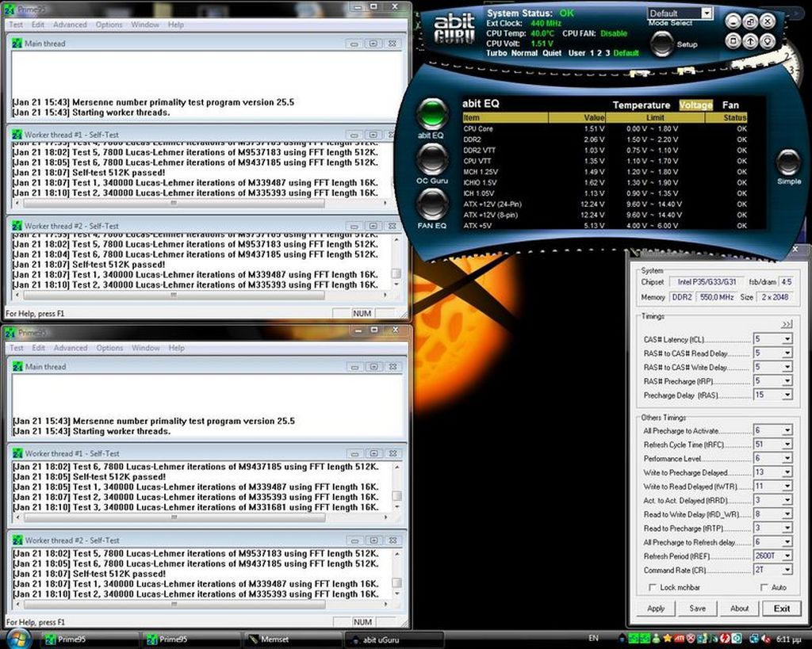The image size is (812, 649).
Task: Switch to Temperature tab in abit EQ
Action: pyautogui.click(x=641, y=105)
